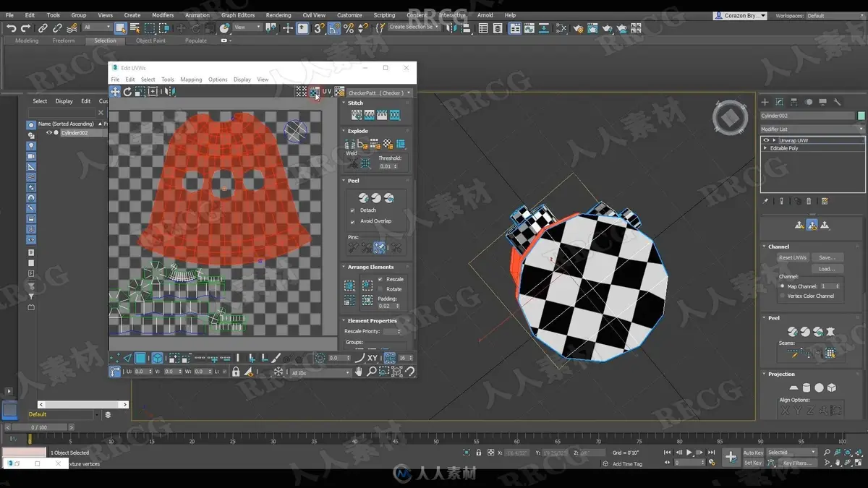This screenshot has width=868, height=488.
Task: Click the Lock Selection padlock icon
Action: (236, 372)
